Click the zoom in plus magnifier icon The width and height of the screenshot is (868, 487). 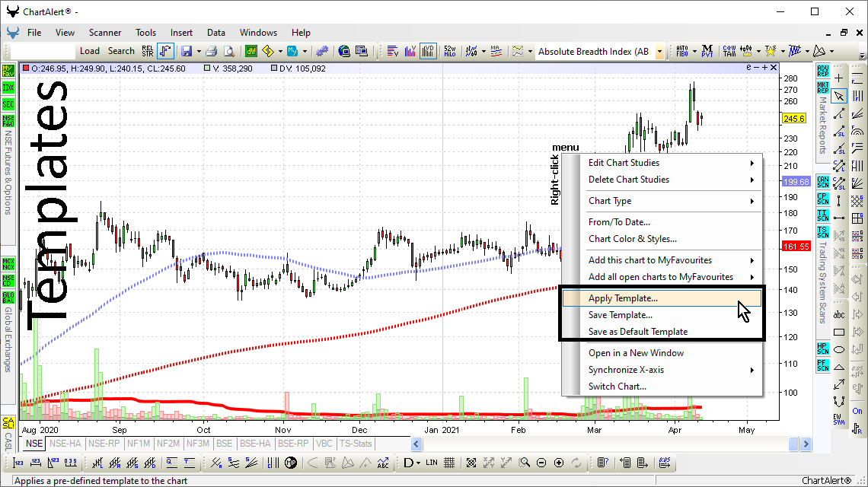click(x=559, y=463)
